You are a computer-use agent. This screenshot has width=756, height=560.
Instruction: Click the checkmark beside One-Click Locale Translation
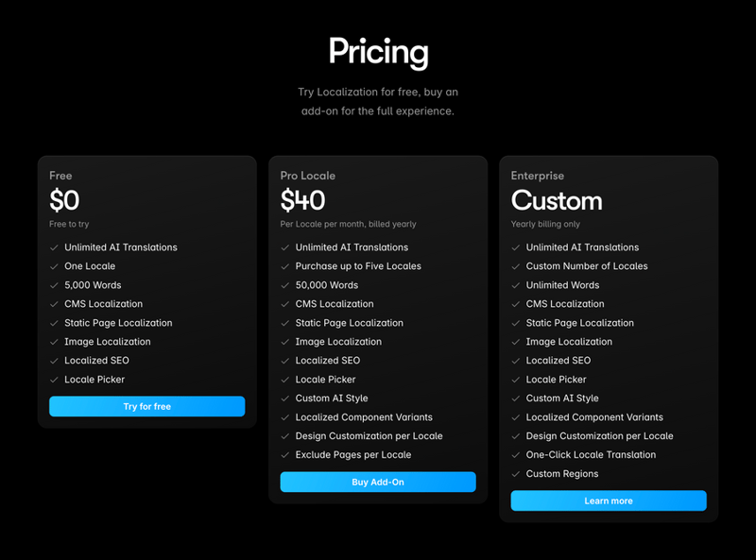pyautogui.click(x=513, y=455)
